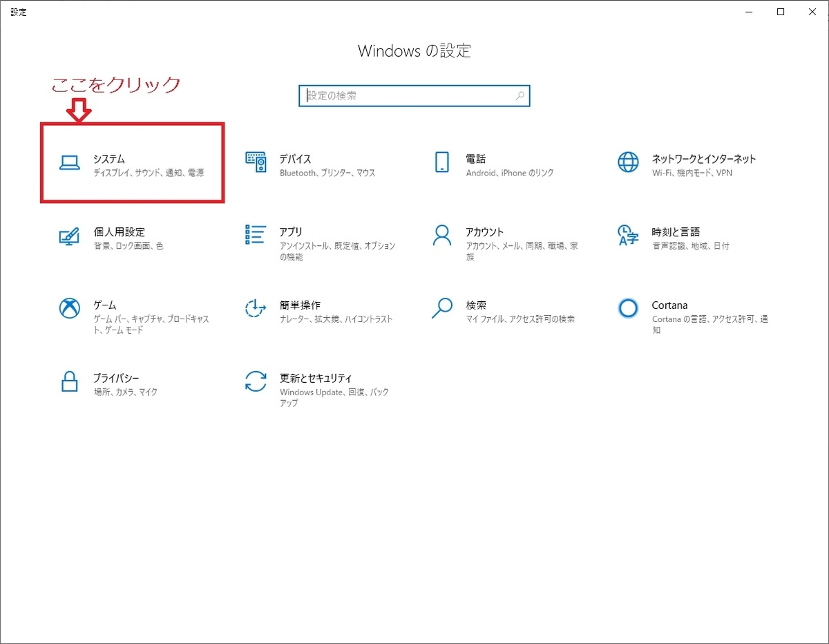829x644 pixels.
Task: Open the ネットワークとインターネット title
Action: point(704,159)
